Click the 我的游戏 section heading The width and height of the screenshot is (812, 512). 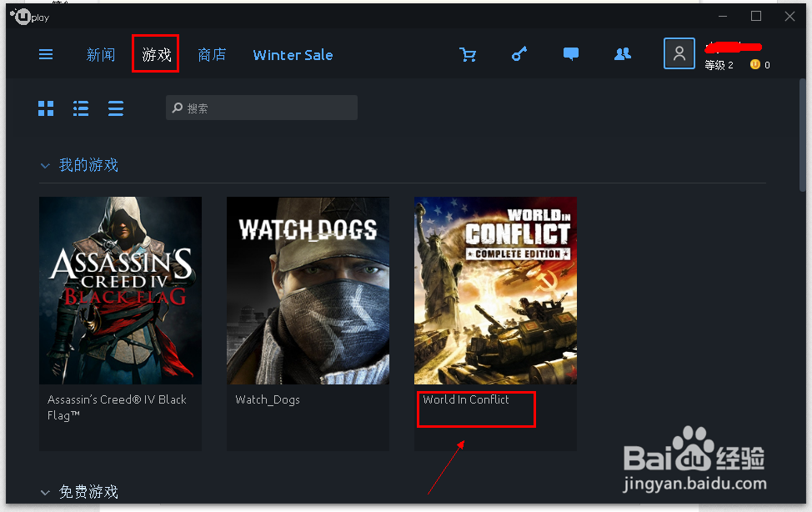[88, 165]
